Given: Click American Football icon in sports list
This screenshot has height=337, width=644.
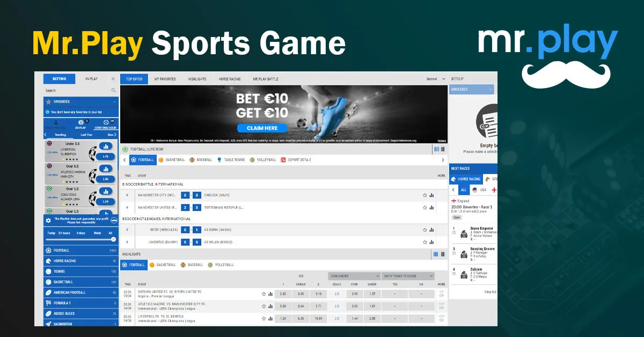Looking at the screenshot, I should (x=49, y=292).
